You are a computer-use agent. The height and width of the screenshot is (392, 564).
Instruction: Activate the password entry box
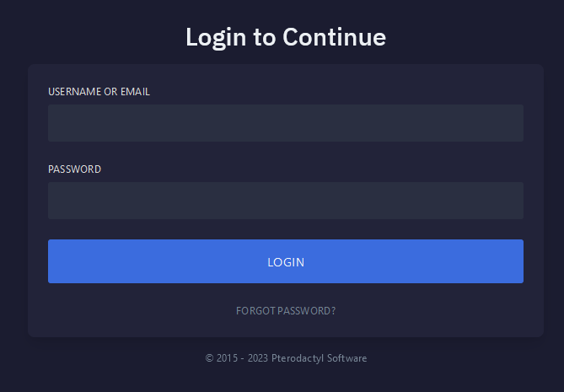coord(285,201)
